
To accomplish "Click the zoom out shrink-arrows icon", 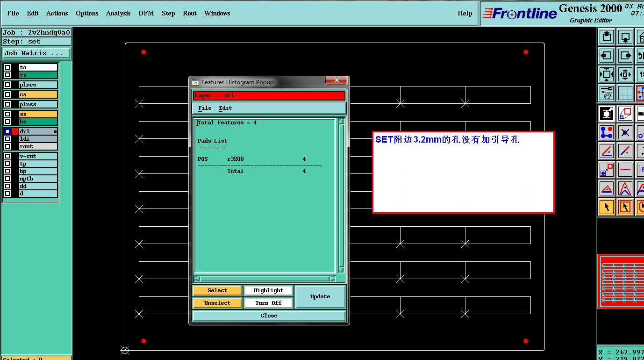I will [625, 74].
